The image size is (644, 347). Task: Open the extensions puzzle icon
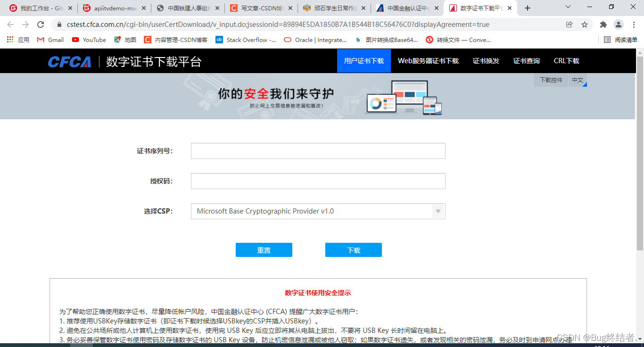click(x=603, y=25)
